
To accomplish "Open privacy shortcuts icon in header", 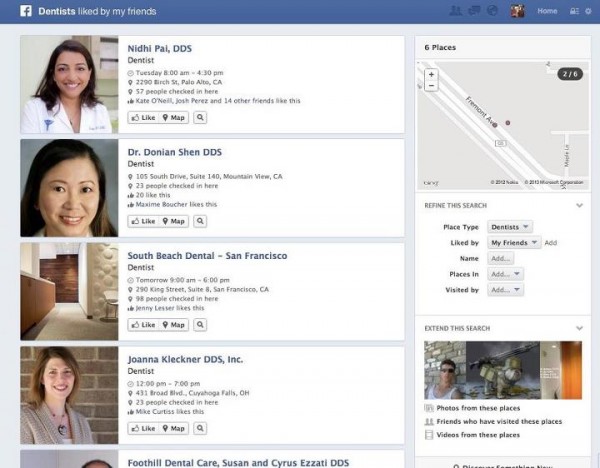I will 574,11.
